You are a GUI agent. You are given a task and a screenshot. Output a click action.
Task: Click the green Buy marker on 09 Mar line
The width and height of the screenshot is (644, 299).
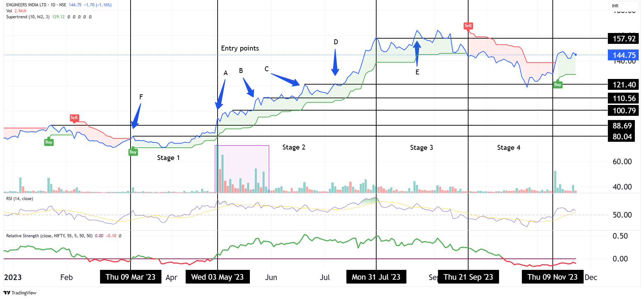(133, 152)
